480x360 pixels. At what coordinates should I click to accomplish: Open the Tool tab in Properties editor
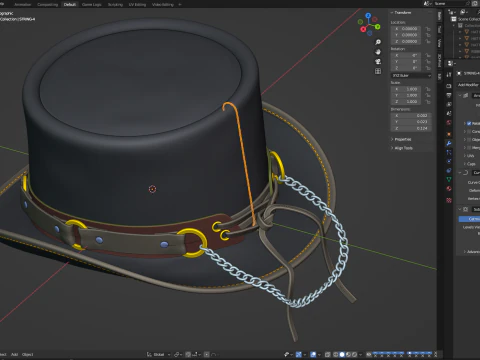pos(449,74)
